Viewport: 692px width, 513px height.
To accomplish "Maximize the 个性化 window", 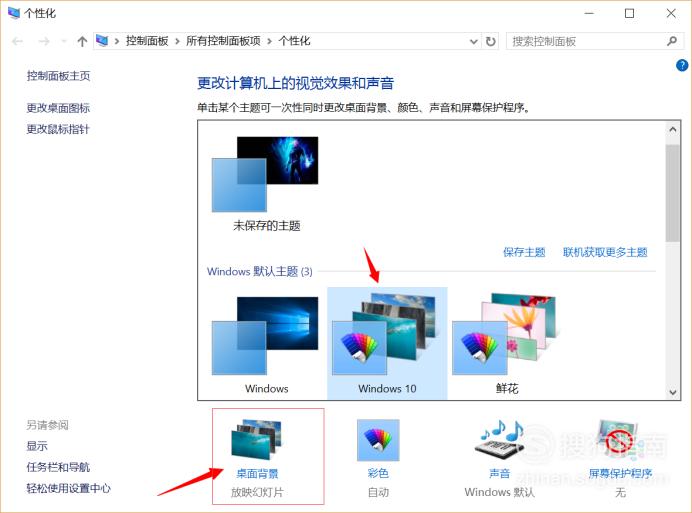I will tap(629, 13).
